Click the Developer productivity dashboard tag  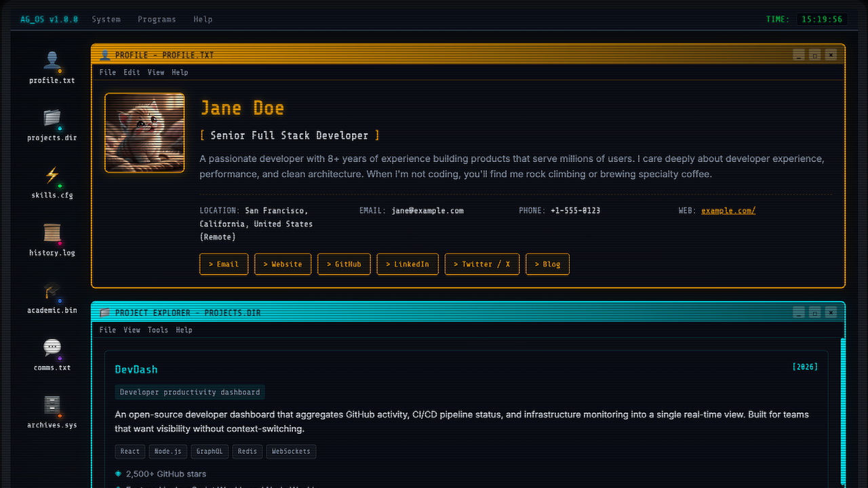pos(190,392)
